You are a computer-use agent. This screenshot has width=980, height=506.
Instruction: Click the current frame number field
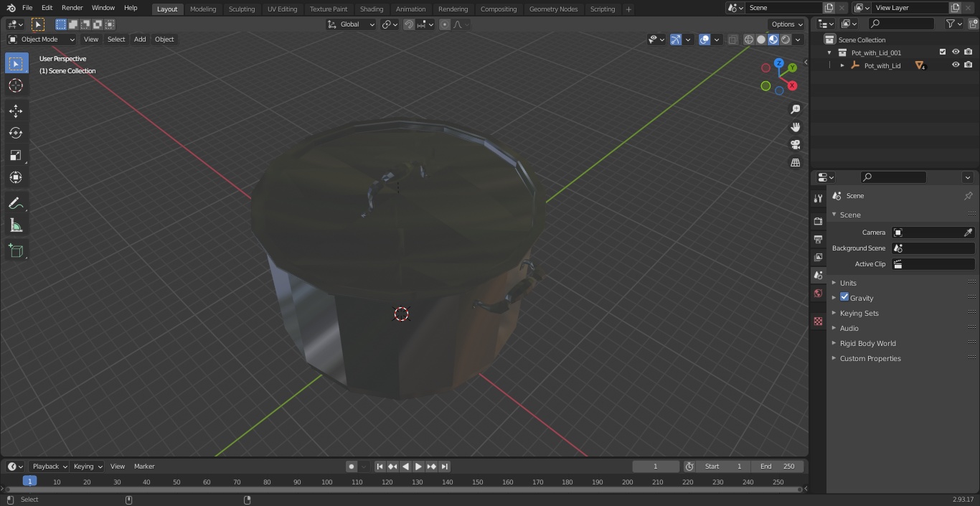[x=656, y=467]
